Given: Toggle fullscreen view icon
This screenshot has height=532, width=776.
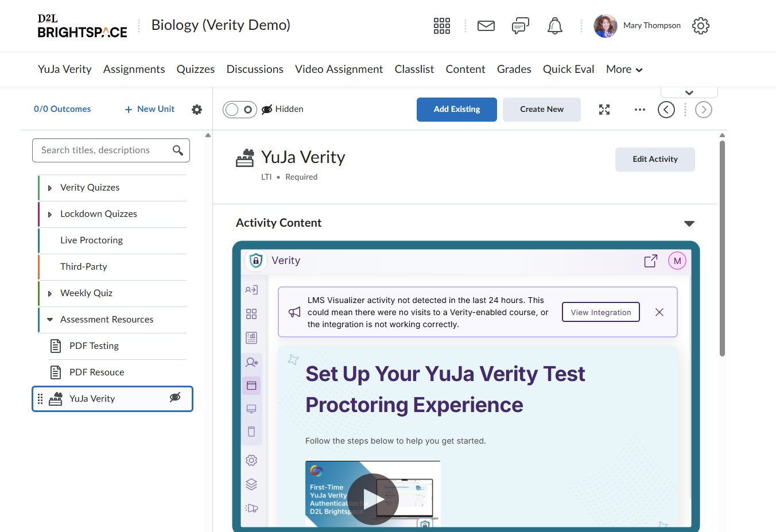Looking at the screenshot, I should pyautogui.click(x=604, y=110).
